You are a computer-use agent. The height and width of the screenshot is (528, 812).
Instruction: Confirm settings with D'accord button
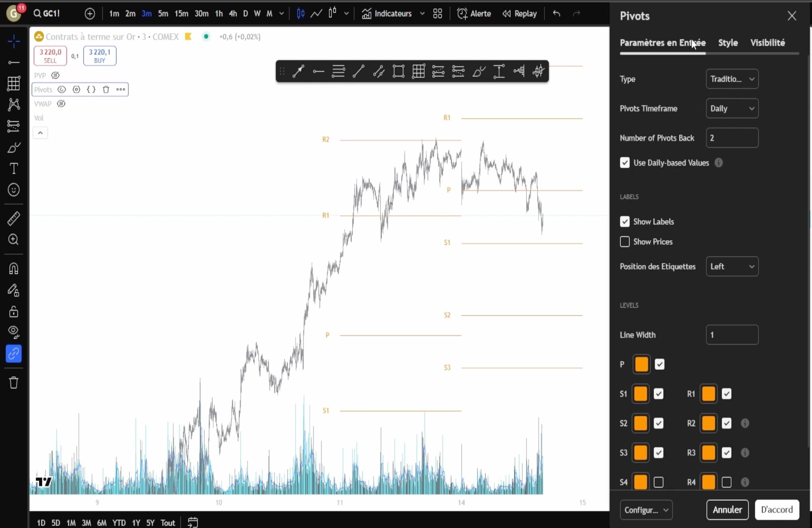tap(777, 509)
